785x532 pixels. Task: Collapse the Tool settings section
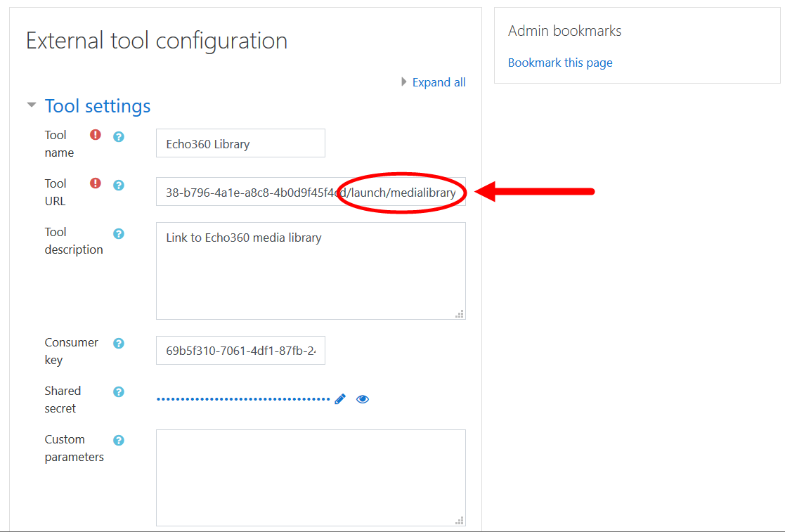32,105
